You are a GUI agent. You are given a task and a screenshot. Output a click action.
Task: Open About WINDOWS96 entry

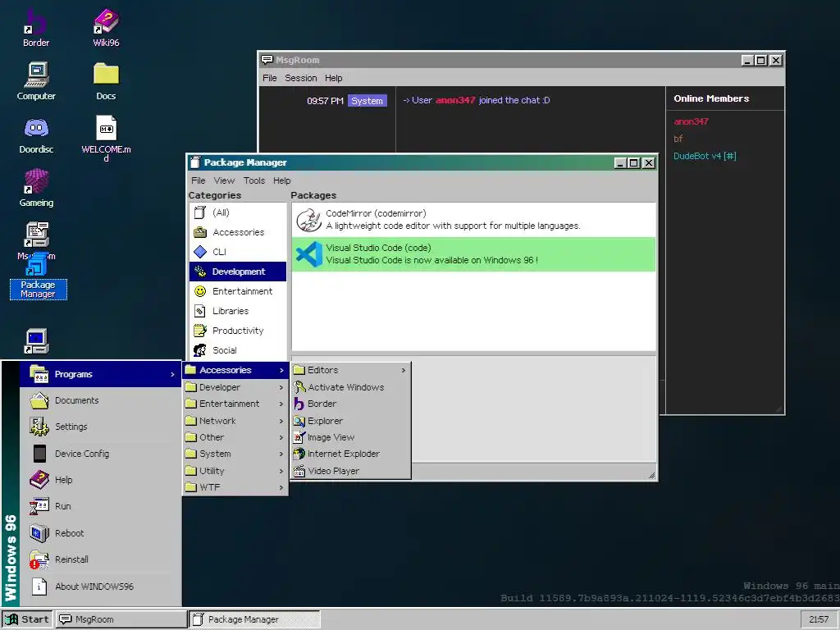(101, 586)
